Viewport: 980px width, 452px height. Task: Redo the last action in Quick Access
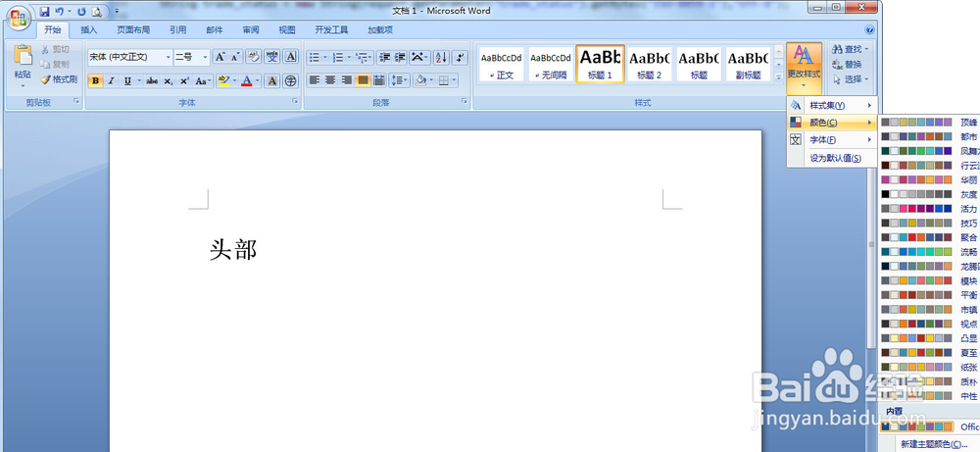[x=82, y=11]
